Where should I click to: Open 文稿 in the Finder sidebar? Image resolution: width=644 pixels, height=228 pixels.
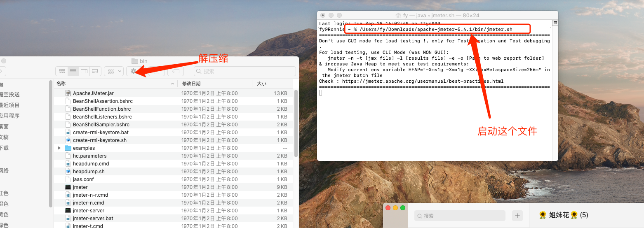[4, 137]
